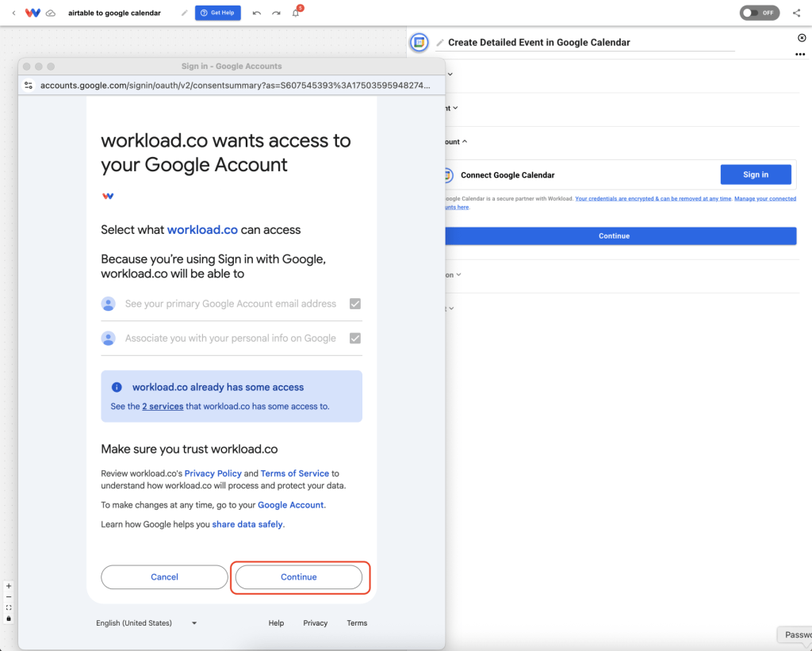
Task: Open the notifications bell
Action: click(296, 13)
